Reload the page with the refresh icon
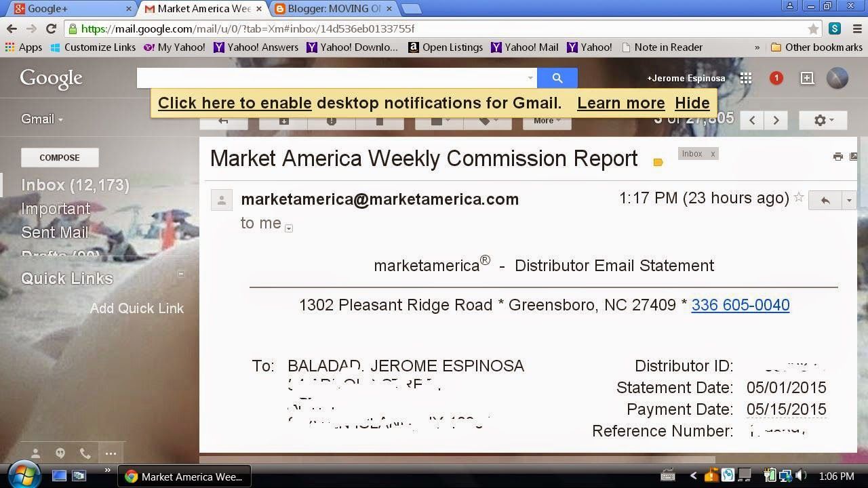The width and height of the screenshot is (868, 488). coord(51,28)
